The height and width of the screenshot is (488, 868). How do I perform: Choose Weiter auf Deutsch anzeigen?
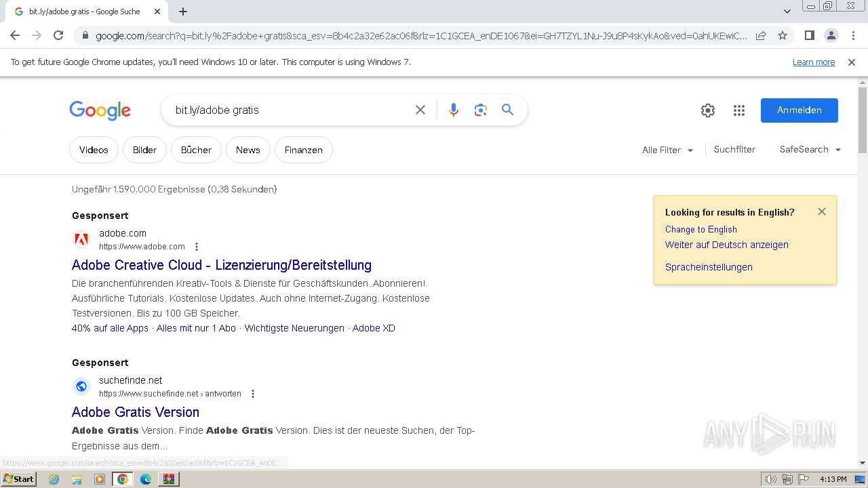coord(727,245)
